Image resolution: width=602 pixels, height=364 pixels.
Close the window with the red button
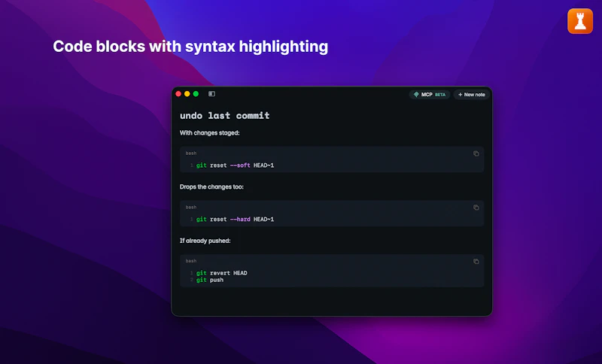[x=178, y=94]
